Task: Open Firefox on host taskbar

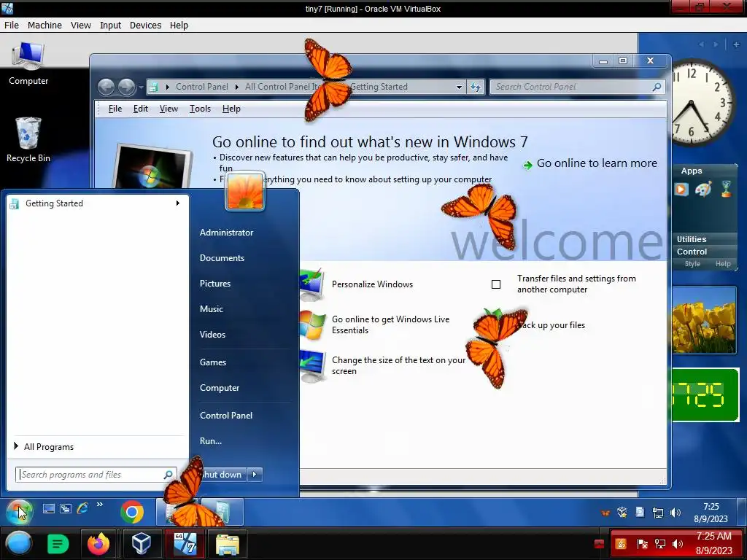Action: click(x=98, y=543)
